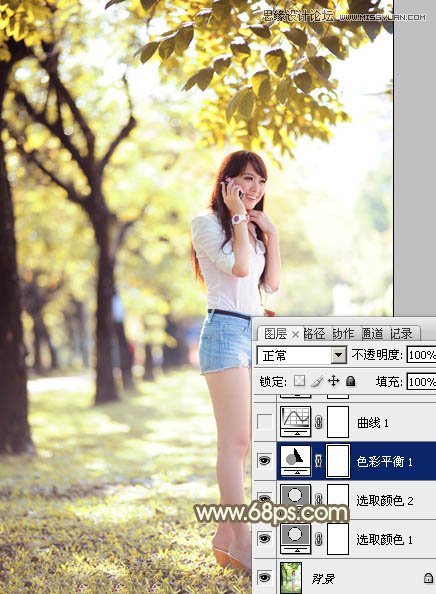Select the layer named 曲线 1
Image resolution: width=436 pixels, height=594 pixels.
pyautogui.click(x=373, y=422)
